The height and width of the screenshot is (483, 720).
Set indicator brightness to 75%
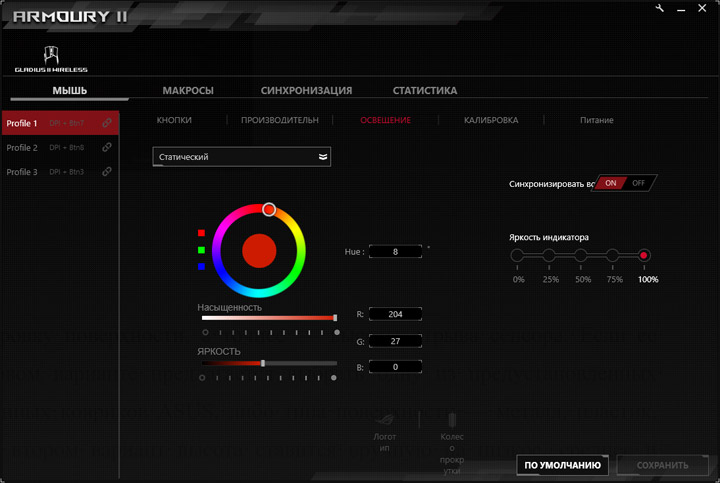point(612,255)
